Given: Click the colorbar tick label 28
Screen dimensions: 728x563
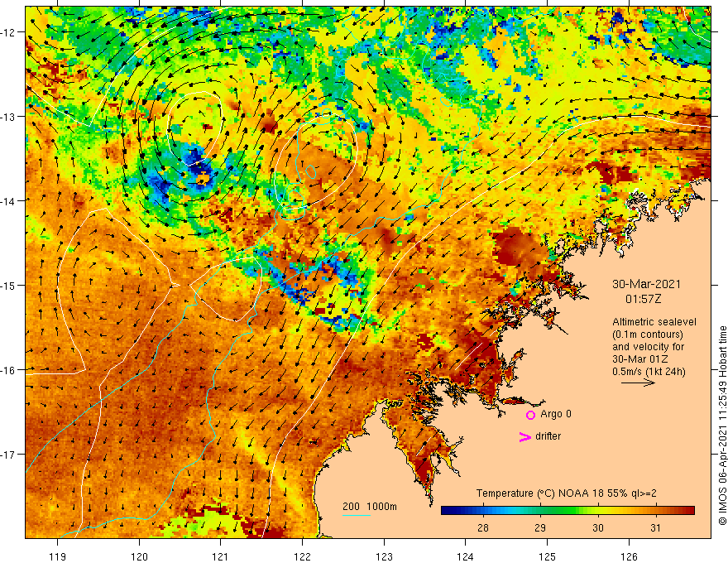Looking at the screenshot, I should (483, 527).
